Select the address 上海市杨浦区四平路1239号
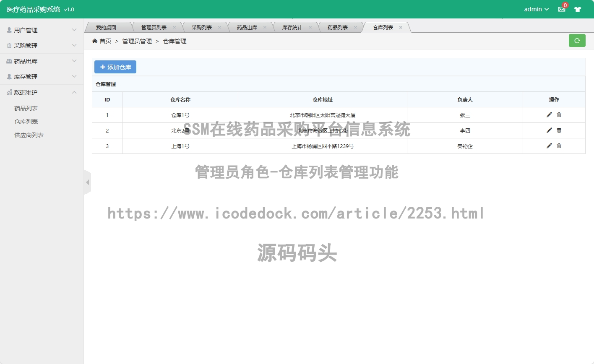 323,146
